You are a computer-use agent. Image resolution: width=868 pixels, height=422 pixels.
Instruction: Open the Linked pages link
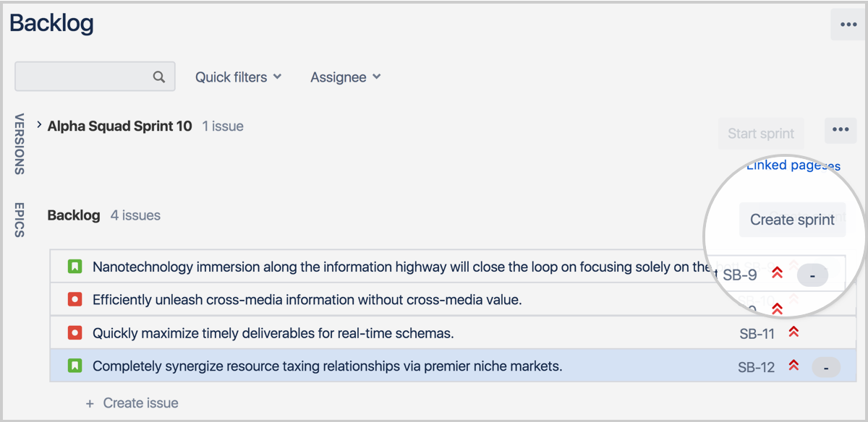(x=791, y=165)
